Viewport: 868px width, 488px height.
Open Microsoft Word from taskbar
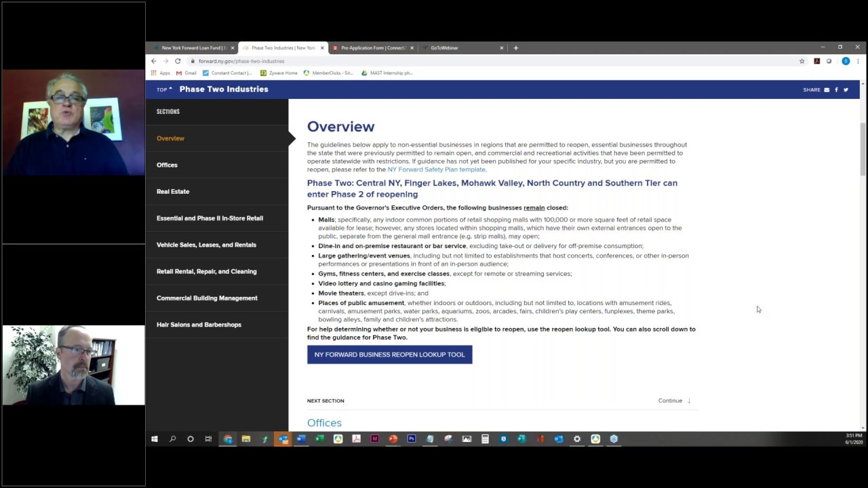[x=301, y=439]
